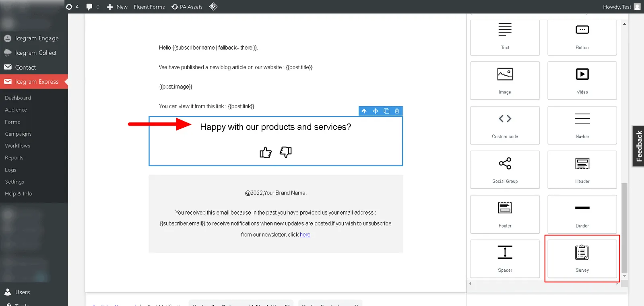Add the Survey block

(x=582, y=259)
